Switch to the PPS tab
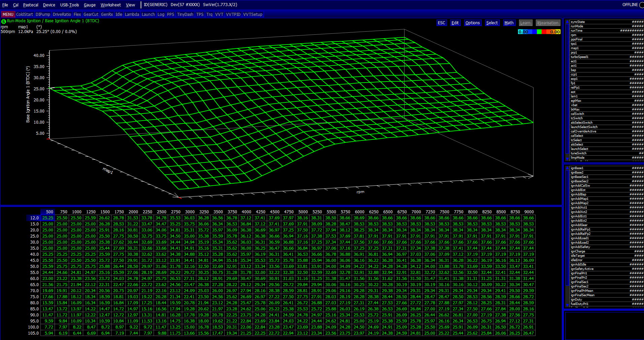Screen dimensions: 644x340 (171, 14)
